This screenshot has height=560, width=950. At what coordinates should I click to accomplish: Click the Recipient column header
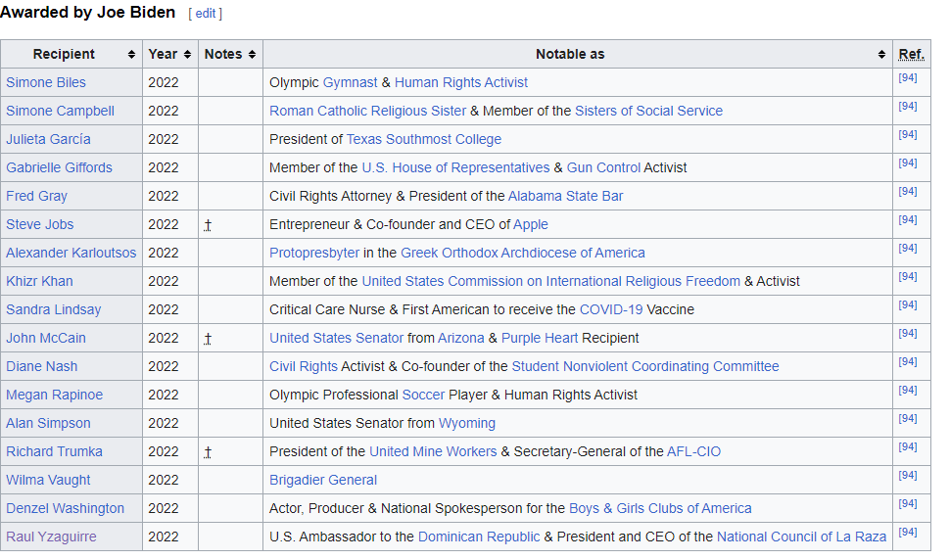coord(71,55)
